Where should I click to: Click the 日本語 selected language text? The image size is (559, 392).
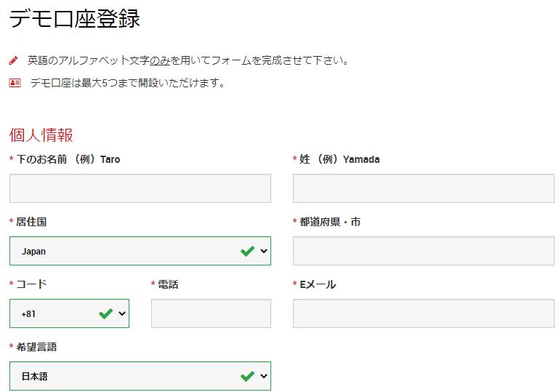35,377
